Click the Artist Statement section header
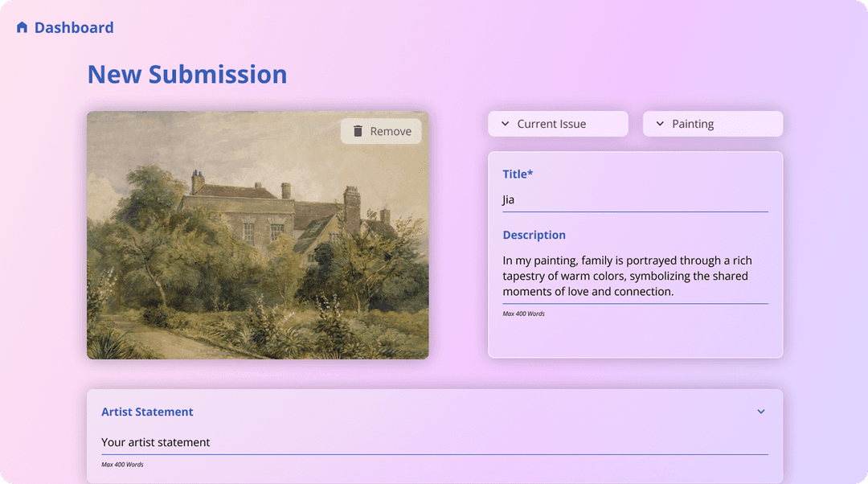Viewport: 868px width, 484px height. 147,412
